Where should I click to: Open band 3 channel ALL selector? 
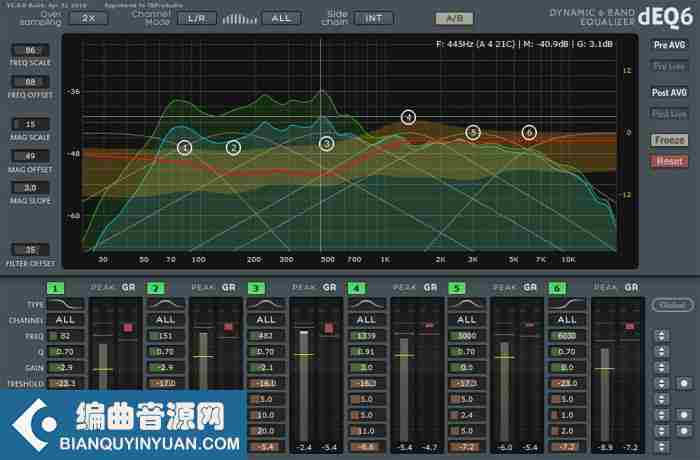(x=266, y=320)
